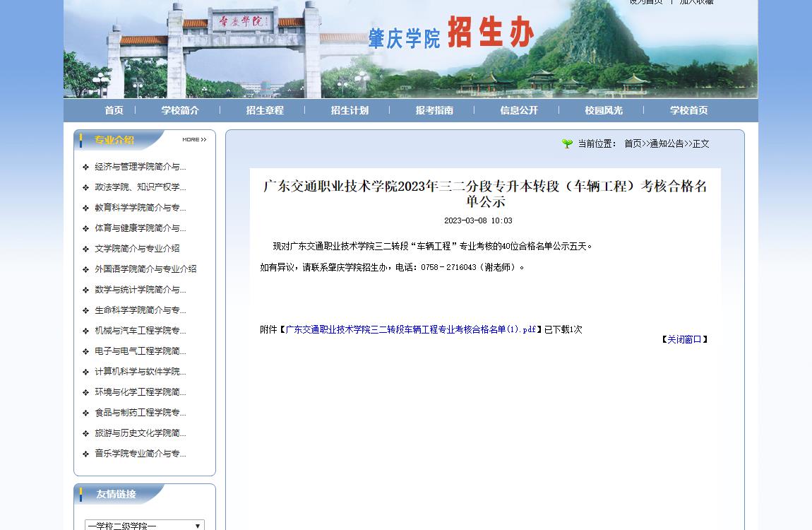Open 食品与制药工程学院 sidebar link

141,413
